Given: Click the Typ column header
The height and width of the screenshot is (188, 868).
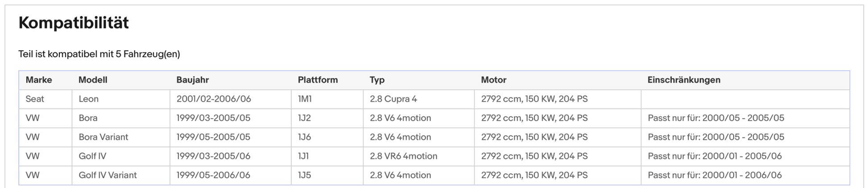Looking at the screenshot, I should (x=377, y=80).
